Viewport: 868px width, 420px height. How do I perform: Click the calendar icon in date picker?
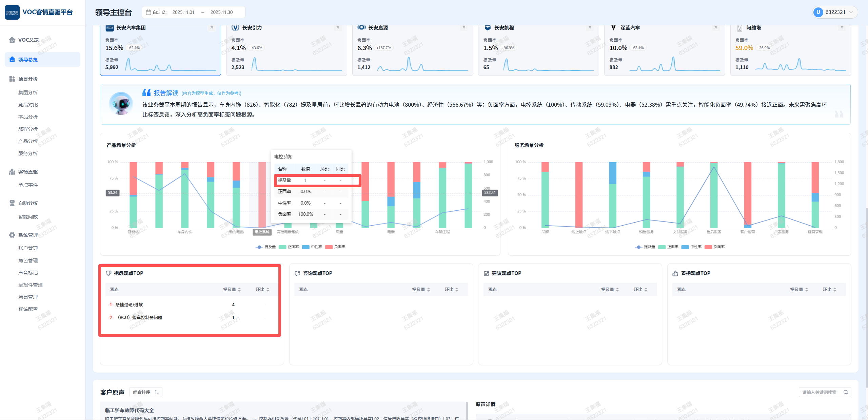pyautogui.click(x=148, y=12)
